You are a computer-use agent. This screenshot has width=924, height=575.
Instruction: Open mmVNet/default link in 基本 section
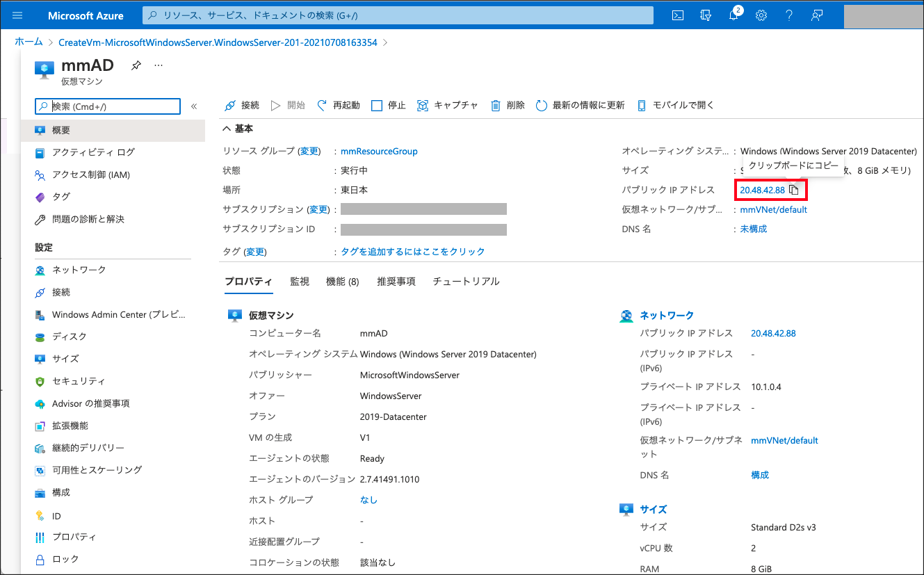(x=774, y=209)
